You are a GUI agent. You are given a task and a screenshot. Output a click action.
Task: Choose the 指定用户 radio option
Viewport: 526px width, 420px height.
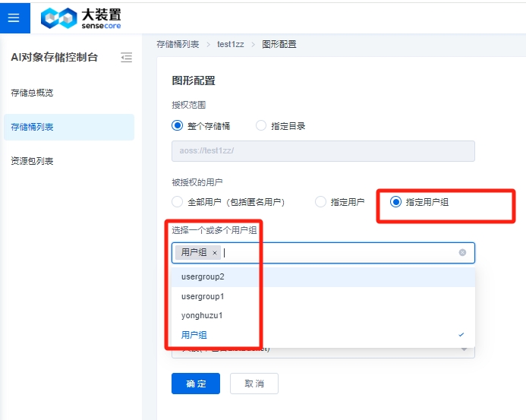320,202
